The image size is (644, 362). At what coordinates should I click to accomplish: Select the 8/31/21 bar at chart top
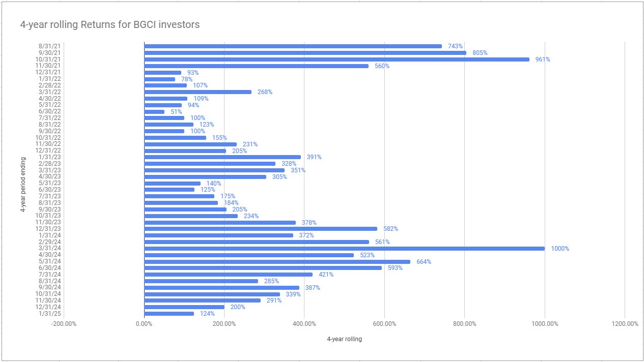pyautogui.click(x=293, y=46)
